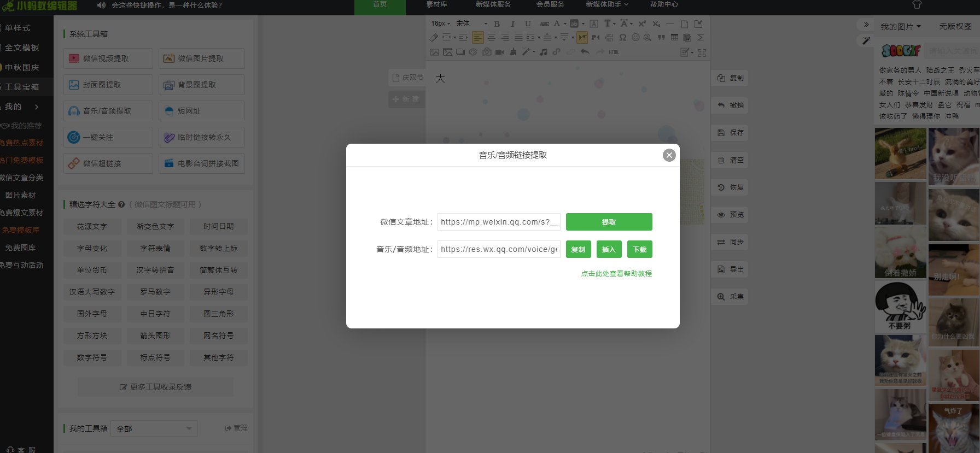Insert special character with Omega icon

click(622, 37)
